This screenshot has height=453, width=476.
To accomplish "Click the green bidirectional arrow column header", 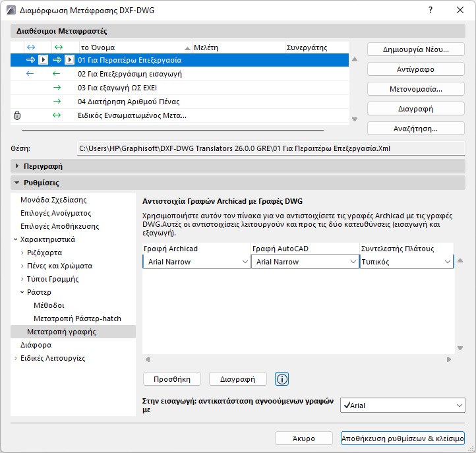I will tap(57, 47).
